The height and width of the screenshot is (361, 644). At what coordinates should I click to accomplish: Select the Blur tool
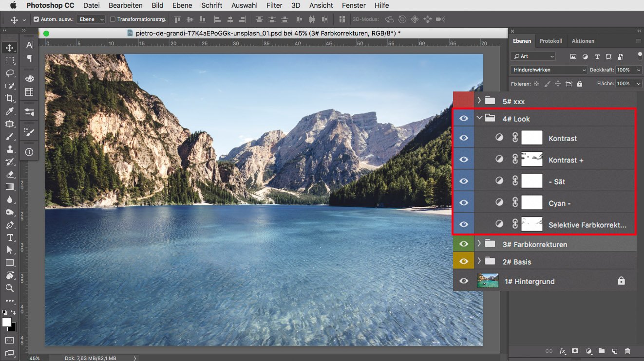[10, 199]
